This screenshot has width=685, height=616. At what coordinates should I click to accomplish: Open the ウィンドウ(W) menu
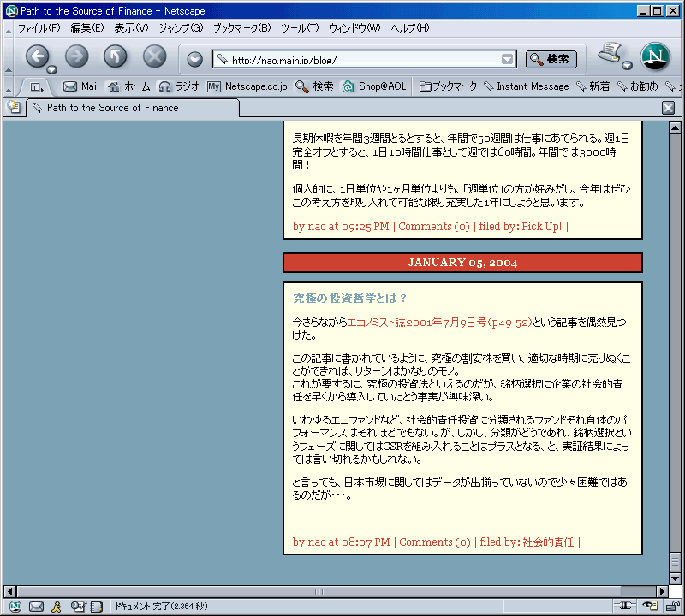click(354, 28)
